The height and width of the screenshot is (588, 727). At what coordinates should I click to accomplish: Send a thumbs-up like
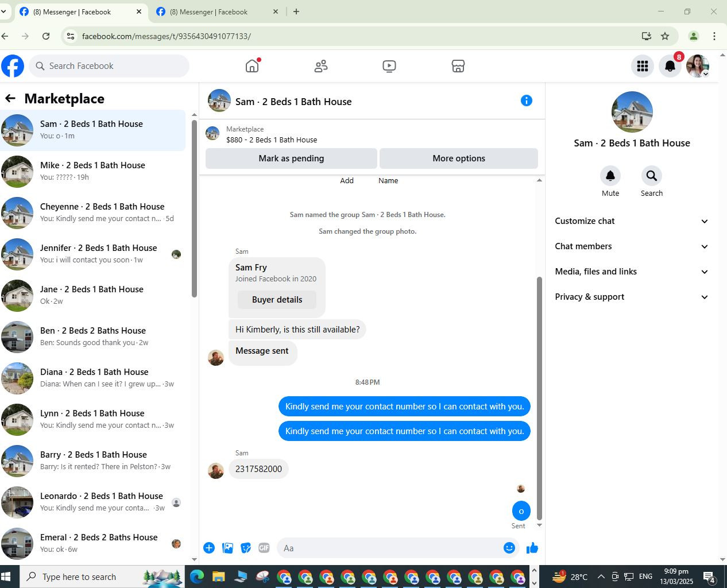tap(532, 548)
